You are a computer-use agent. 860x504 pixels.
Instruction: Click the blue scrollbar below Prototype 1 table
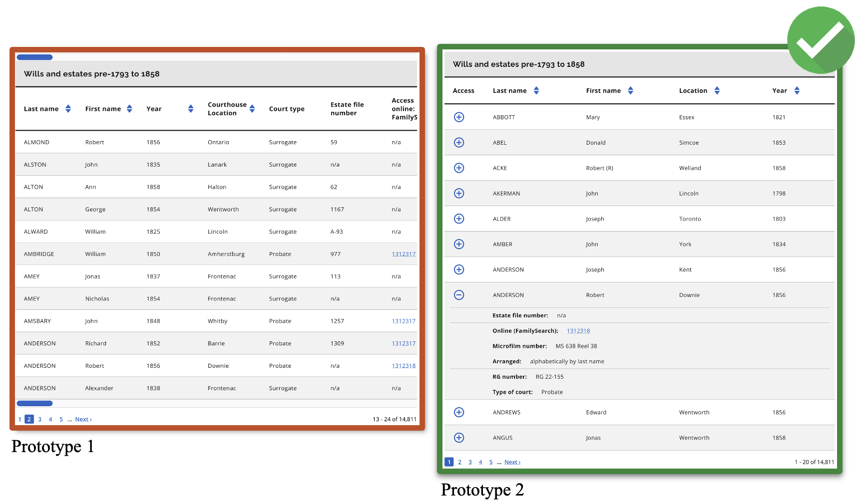click(34, 403)
